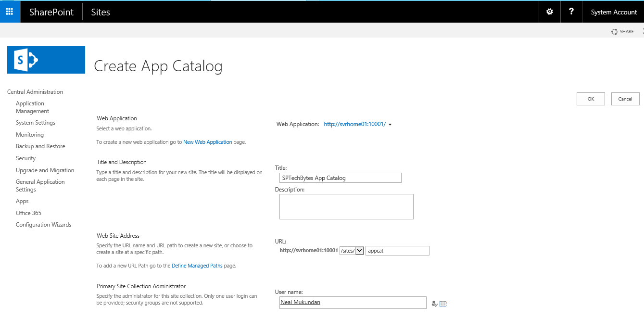Go to Security navigation item

[25, 158]
